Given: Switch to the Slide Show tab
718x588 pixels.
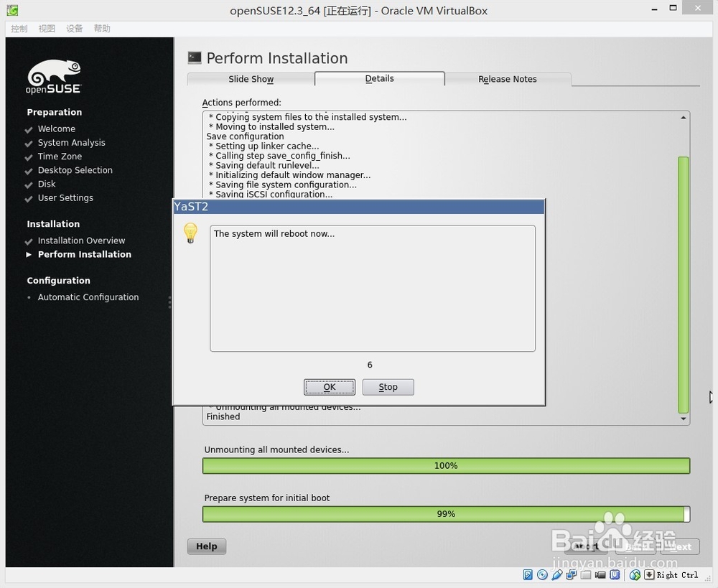Looking at the screenshot, I should click(251, 79).
